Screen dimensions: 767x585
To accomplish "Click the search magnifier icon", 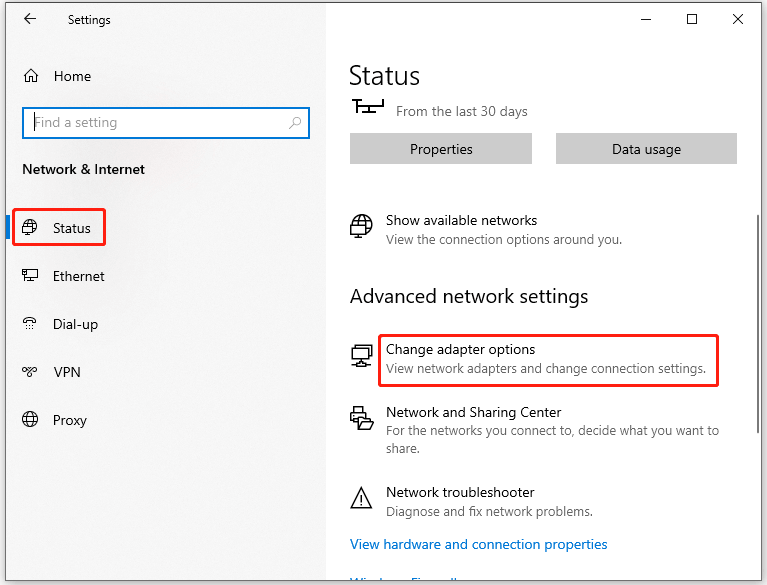I will click(295, 123).
